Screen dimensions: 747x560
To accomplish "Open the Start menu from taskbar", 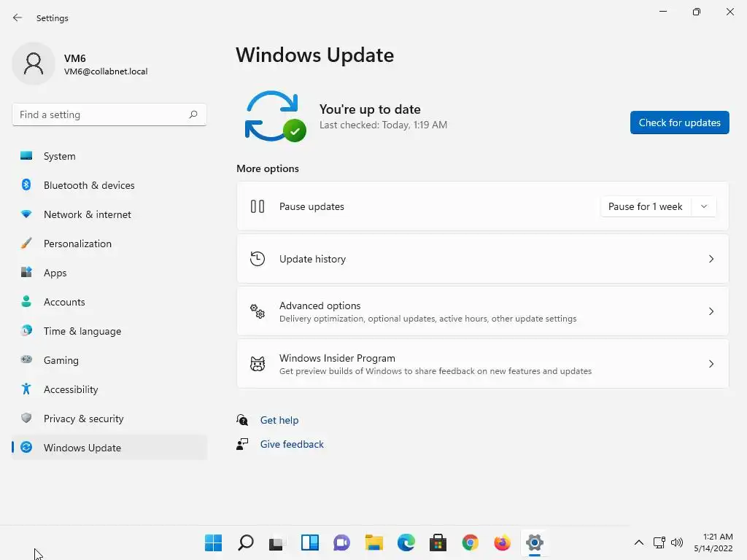I will (213, 542).
